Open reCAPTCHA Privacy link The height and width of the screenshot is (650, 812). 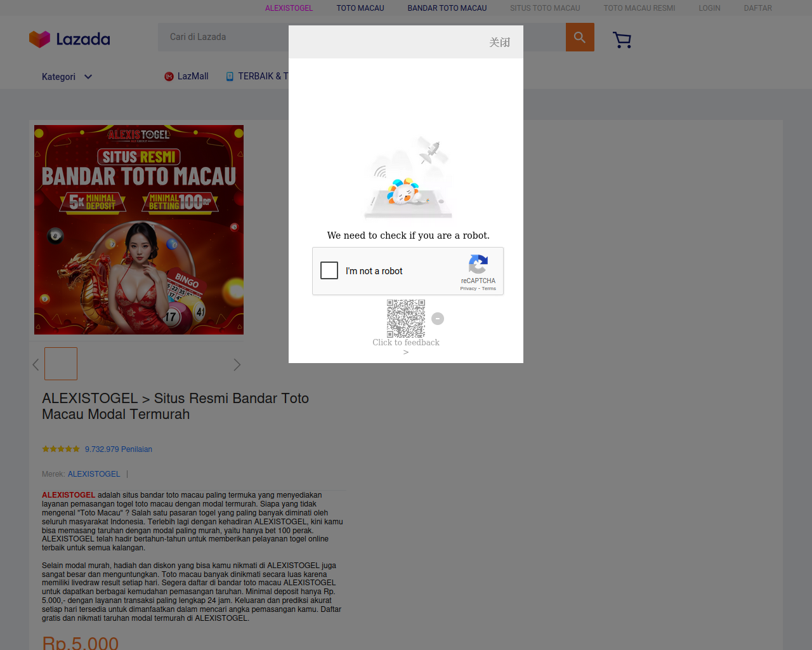click(x=468, y=289)
